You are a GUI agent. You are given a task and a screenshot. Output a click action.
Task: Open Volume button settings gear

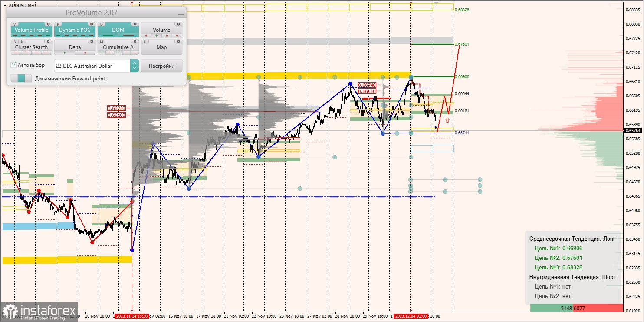pos(178,24)
